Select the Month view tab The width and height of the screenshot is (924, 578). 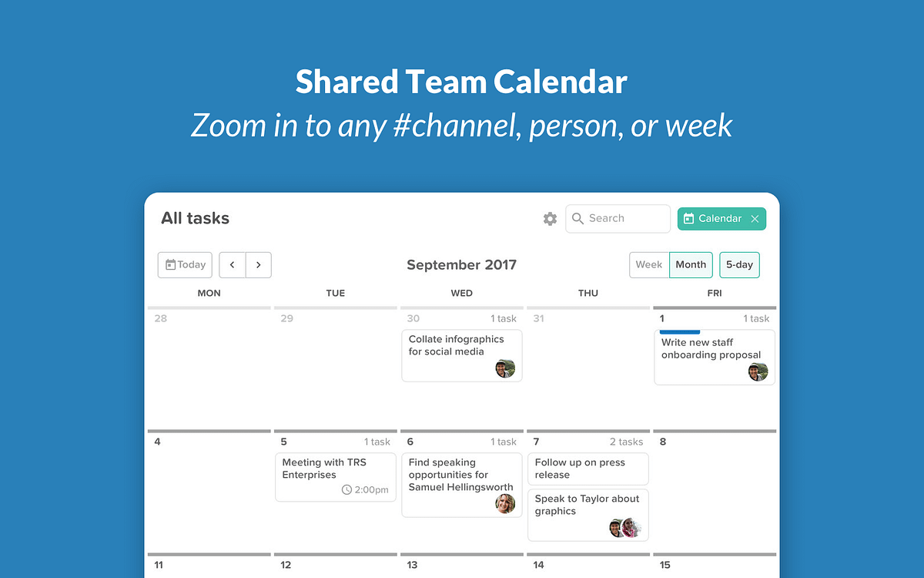[x=691, y=264]
